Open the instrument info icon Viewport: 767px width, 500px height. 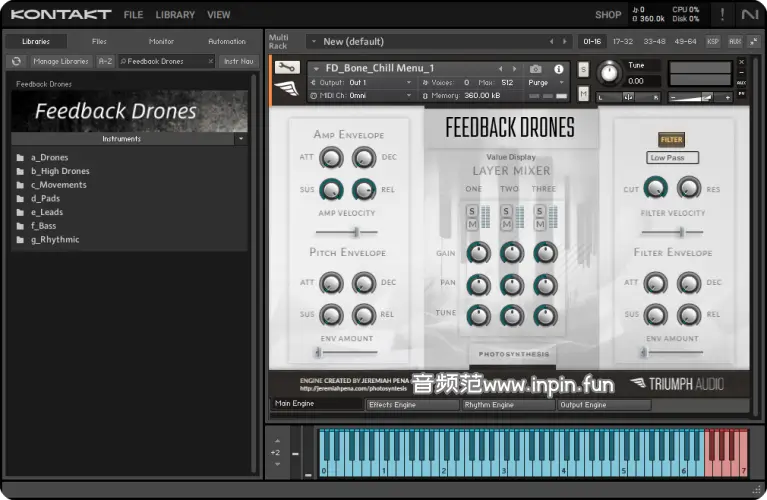(x=558, y=69)
